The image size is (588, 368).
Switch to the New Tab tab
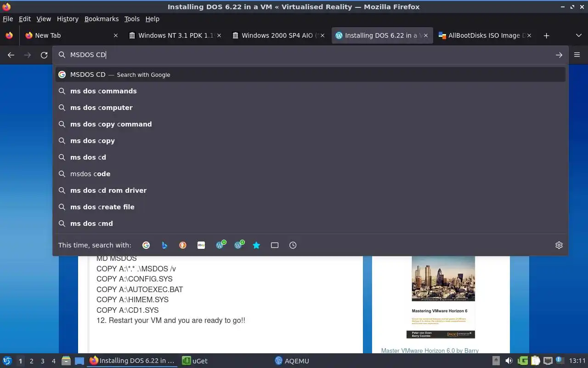click(71, 35)
